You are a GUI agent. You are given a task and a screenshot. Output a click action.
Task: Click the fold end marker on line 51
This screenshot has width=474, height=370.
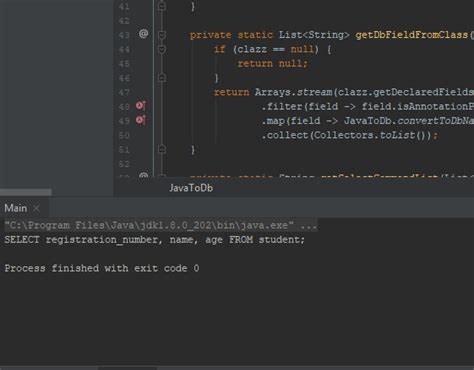(x=162, y=149)
